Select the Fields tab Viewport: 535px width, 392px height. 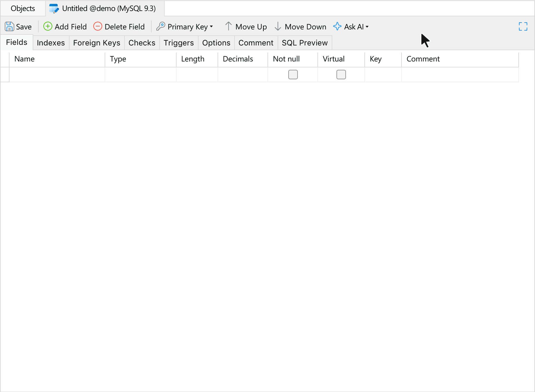click(x=17, y=42)
